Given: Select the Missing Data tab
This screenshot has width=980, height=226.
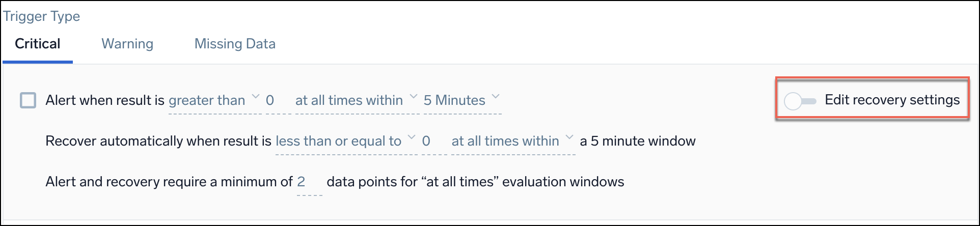Looking at the screenshot, I should click(x=235, y=44).
